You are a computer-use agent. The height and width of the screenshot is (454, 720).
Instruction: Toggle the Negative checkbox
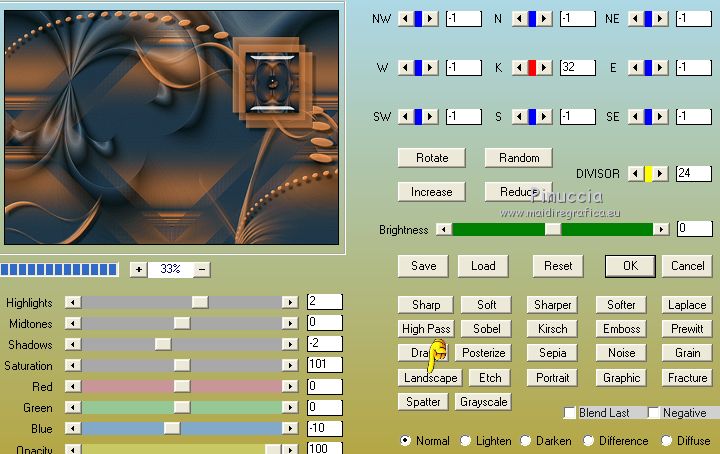(x=653, y=413)
